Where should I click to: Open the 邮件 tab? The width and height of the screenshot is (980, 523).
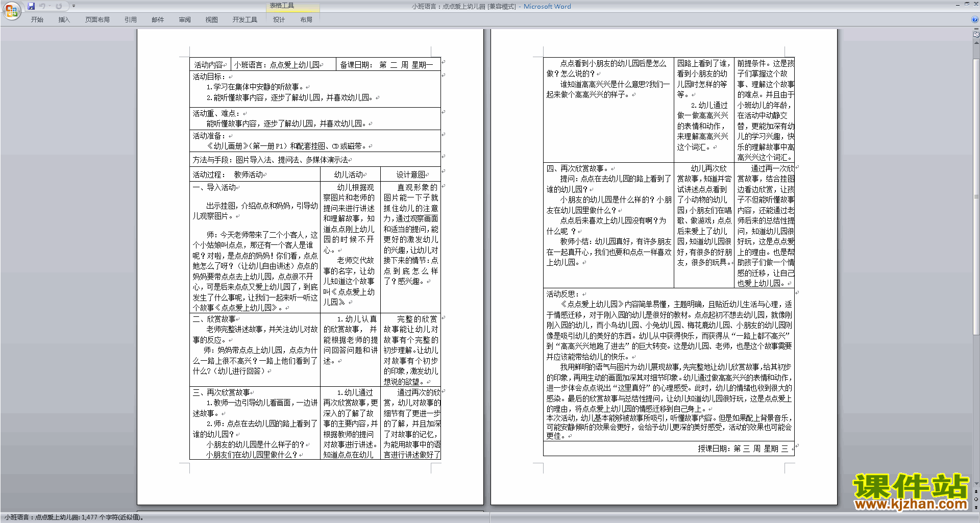point(158,20)
